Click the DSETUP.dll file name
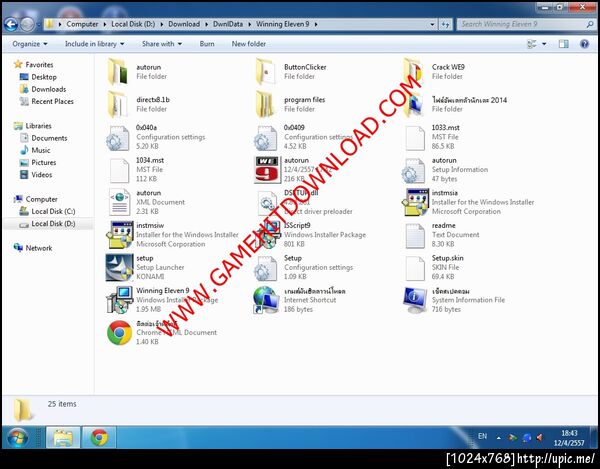The height and width of the screenshot is (469, 600). pos(301,193)
